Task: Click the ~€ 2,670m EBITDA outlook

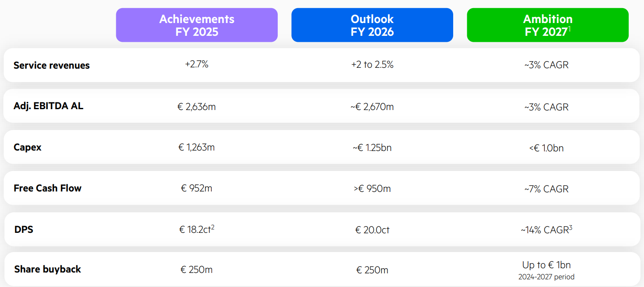Action: (x=372, y=107)
